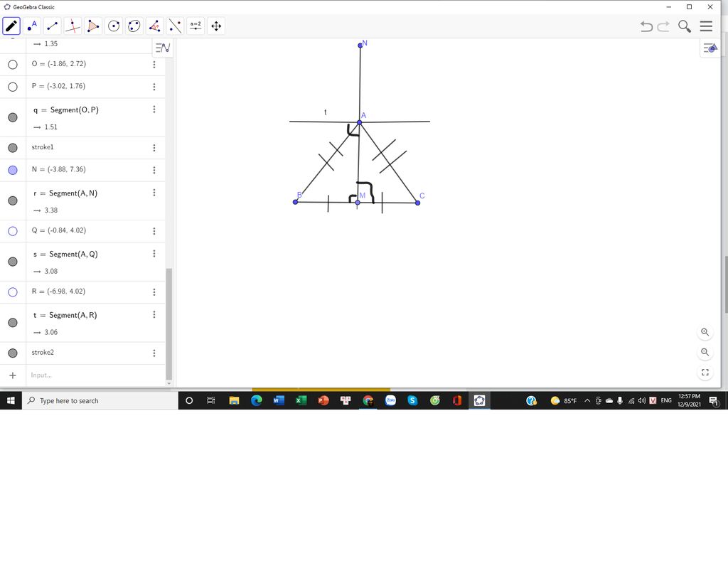Screen dimensions: 728x588
Task: Open options menu for point N
Action: point(154,170)
